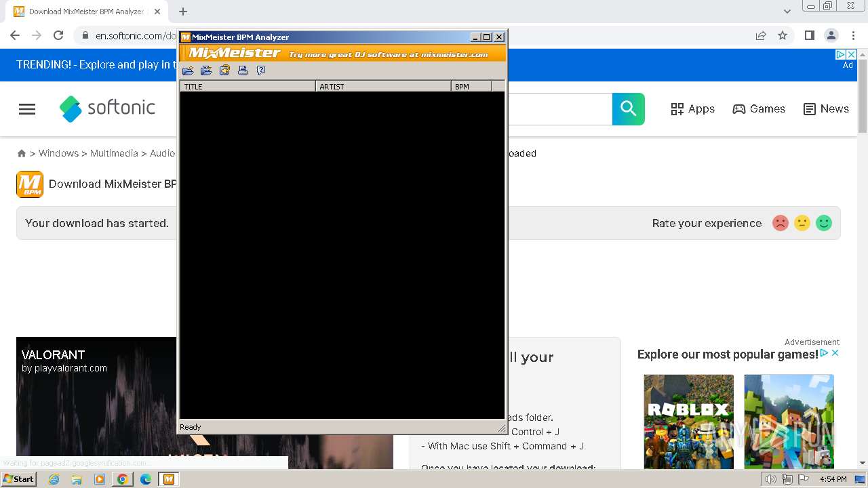The width and height of the screenshot is (868, 488).
Task: Sort by the BPM column header
Action: point(471,87)
